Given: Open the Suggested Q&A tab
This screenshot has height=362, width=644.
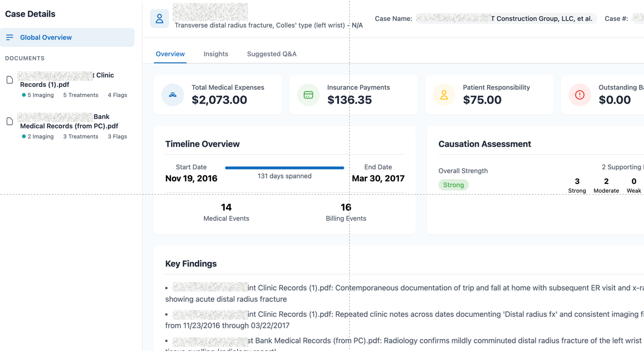Looking at the screenshot, I should click(272, 54).
